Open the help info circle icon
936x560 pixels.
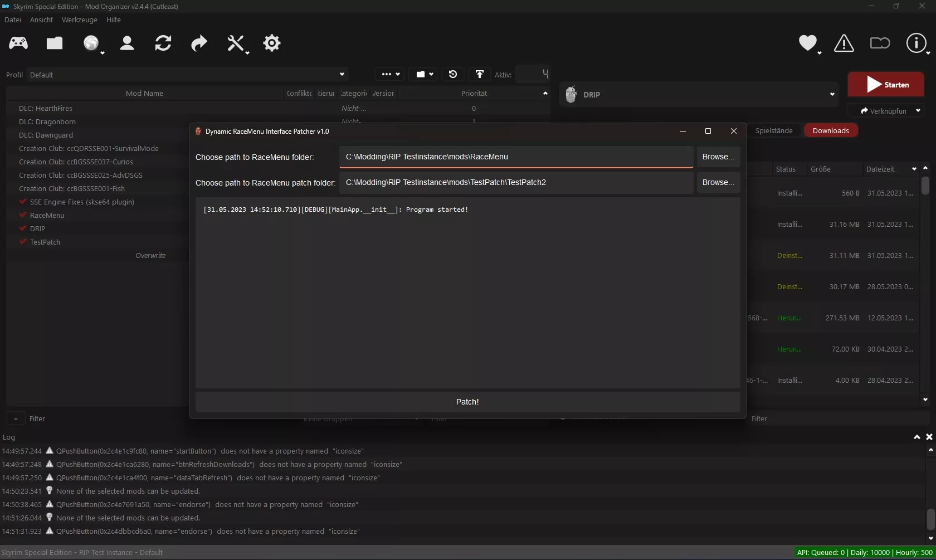click(916, 43)
